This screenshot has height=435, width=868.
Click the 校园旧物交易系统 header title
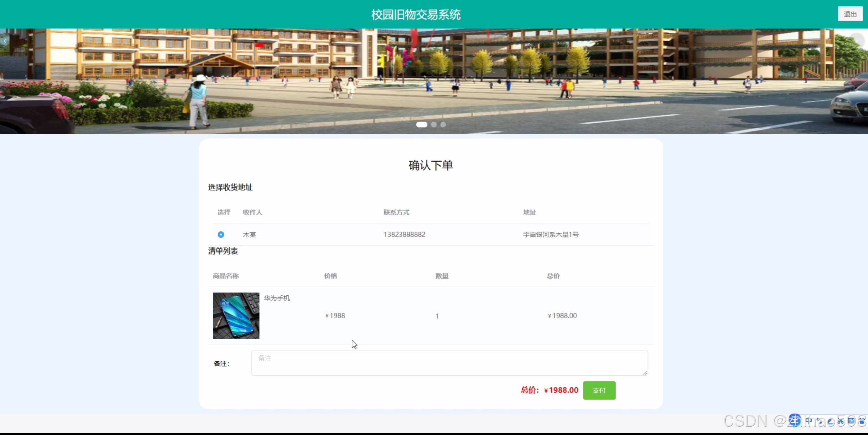pyautogui.click(x=416, y=15)
